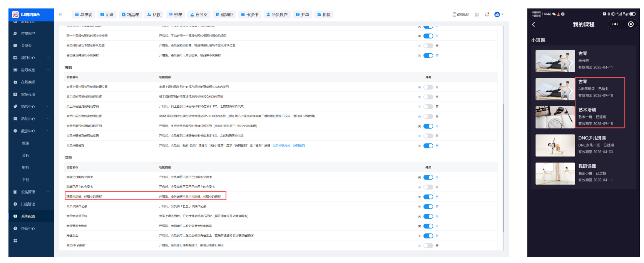Tap the mini program circular close icon
This screenshot has height=263, width=644.
631,24
